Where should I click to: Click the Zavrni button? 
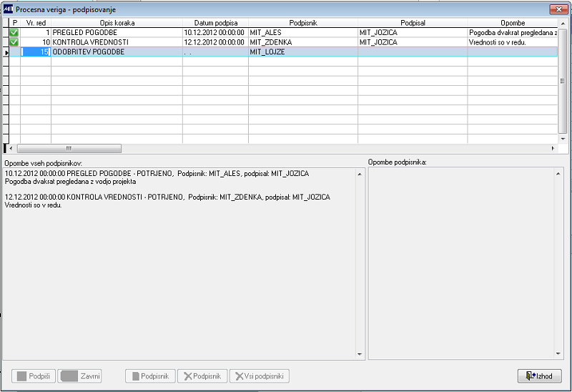[79, 376]
